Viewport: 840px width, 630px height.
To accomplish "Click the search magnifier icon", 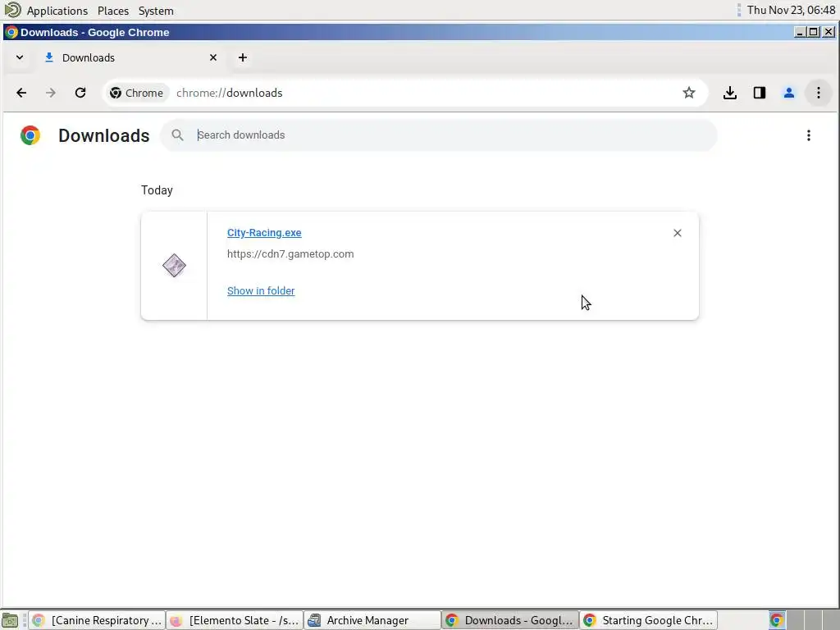I will coord(177,135).
